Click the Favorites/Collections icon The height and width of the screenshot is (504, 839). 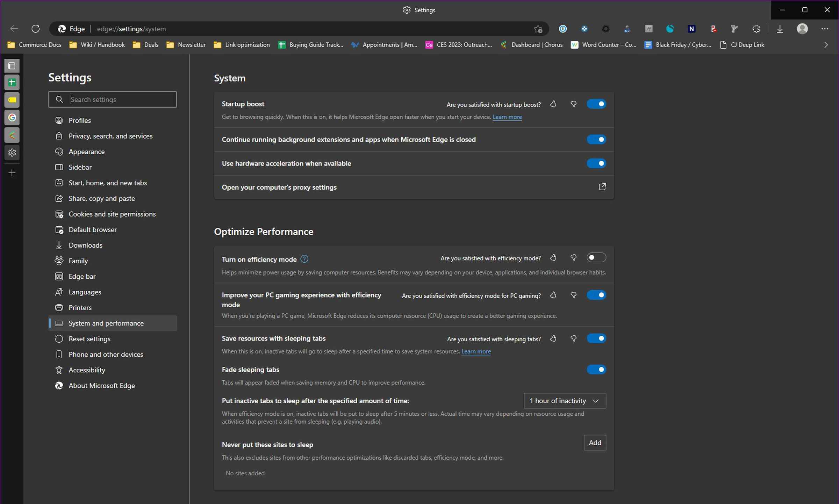pos(538,28)
